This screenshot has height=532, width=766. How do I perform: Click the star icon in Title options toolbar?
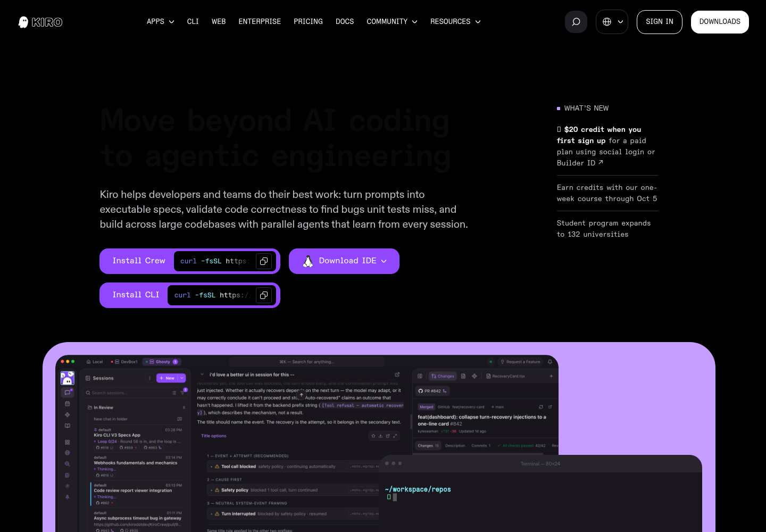[x=373, y=436]
